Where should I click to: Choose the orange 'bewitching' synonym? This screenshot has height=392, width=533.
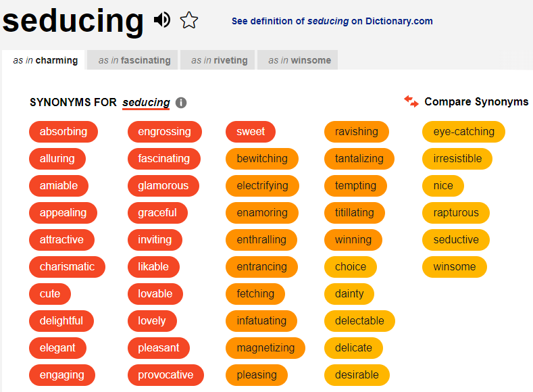click(262, 158)
